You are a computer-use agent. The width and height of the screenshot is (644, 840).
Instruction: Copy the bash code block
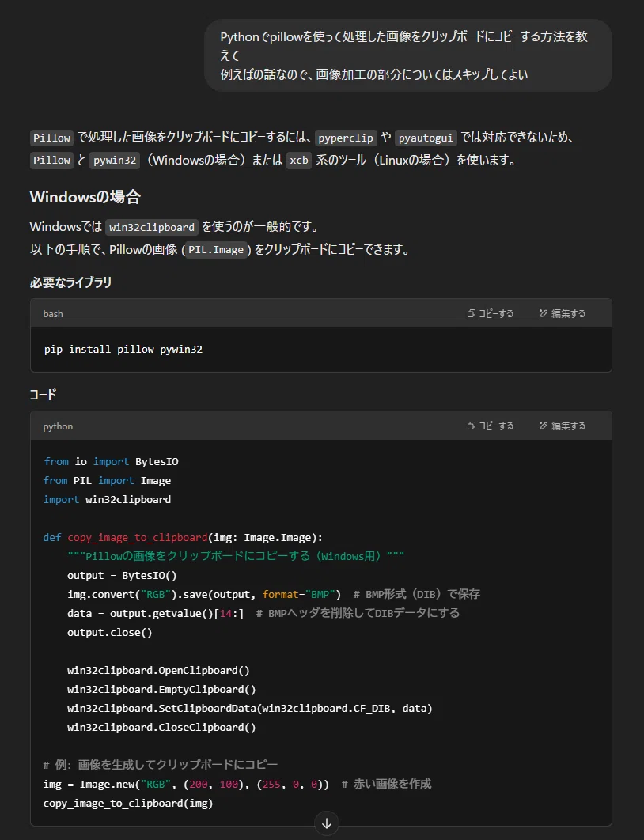(x=491, y=313)
